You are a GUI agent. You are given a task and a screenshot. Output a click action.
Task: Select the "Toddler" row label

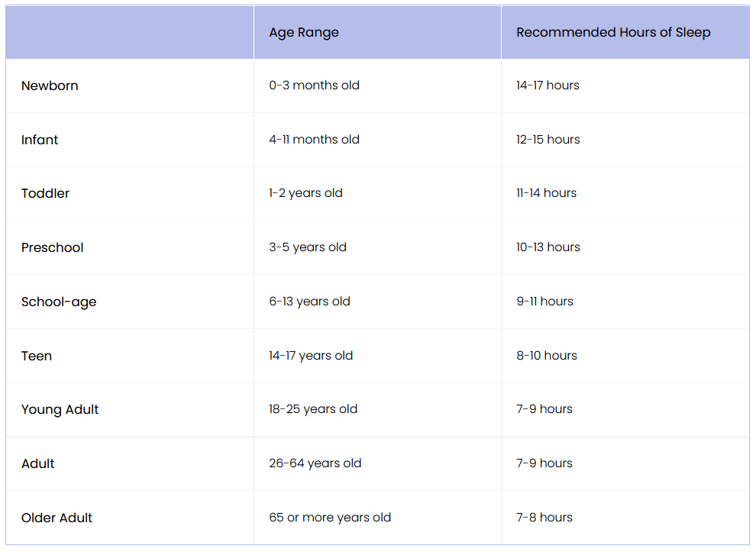(45, 193)
